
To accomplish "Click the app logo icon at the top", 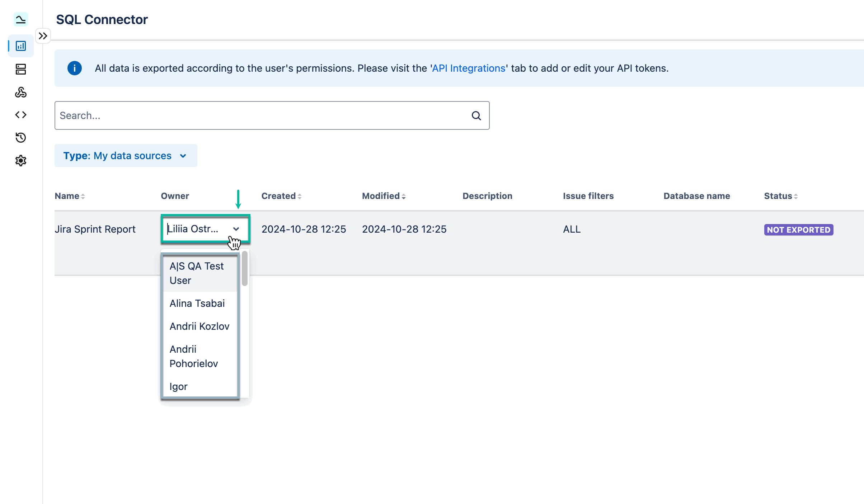I will [20, 19].
